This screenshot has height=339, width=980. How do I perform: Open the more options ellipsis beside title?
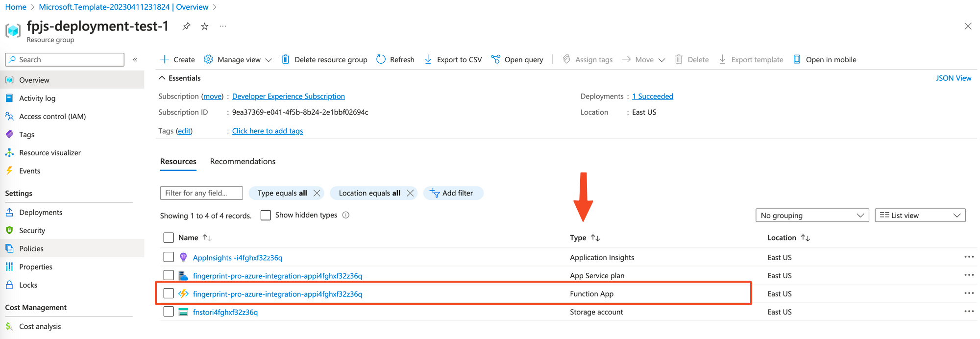tap(223, 26)
